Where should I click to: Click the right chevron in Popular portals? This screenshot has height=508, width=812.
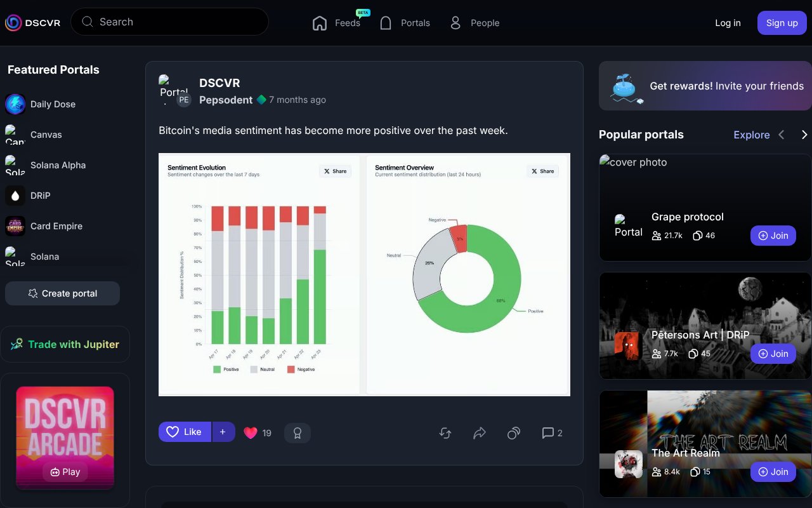coord(804,135)
